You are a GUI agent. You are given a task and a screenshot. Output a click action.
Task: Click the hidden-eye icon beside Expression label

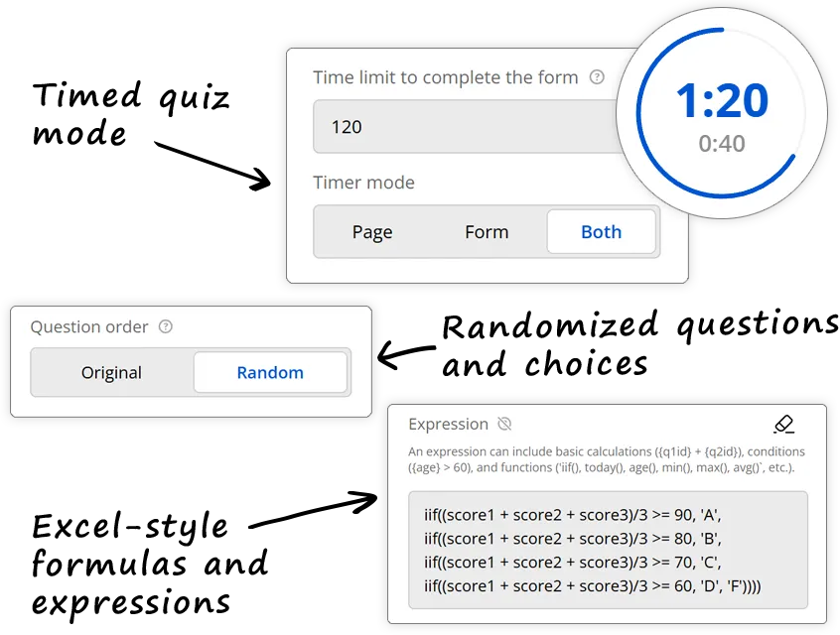(504, 424)
